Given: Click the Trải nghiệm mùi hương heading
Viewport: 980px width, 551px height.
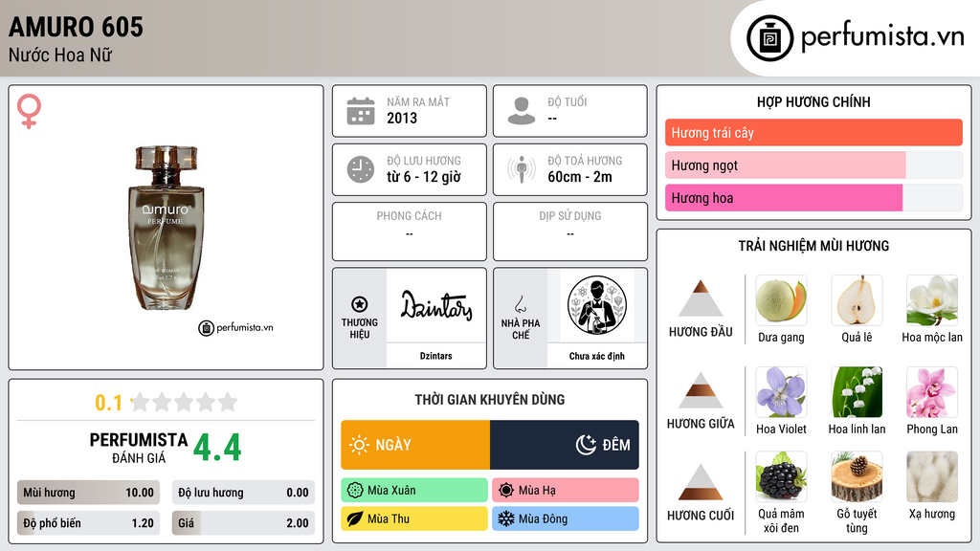Looking at the screenshot, I should (x=813, y=246).
